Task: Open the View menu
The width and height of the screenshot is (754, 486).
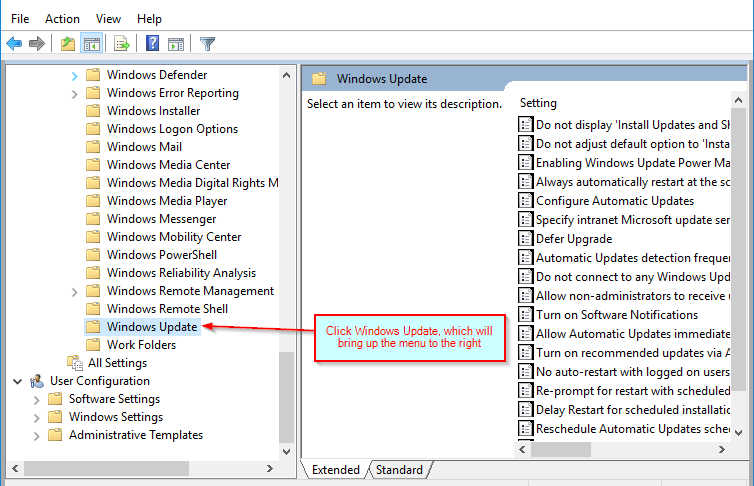Action: 108,19
